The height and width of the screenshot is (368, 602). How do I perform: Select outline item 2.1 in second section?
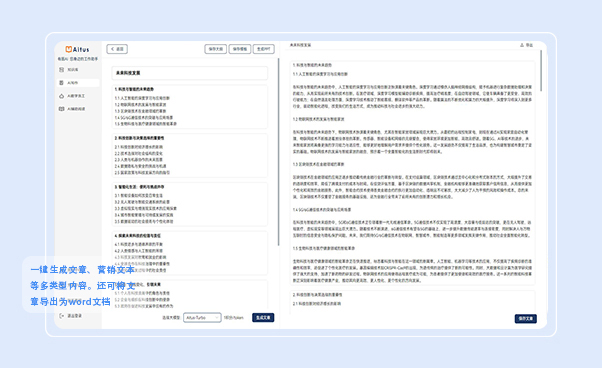pyautogui.click(x=139, y=147)
